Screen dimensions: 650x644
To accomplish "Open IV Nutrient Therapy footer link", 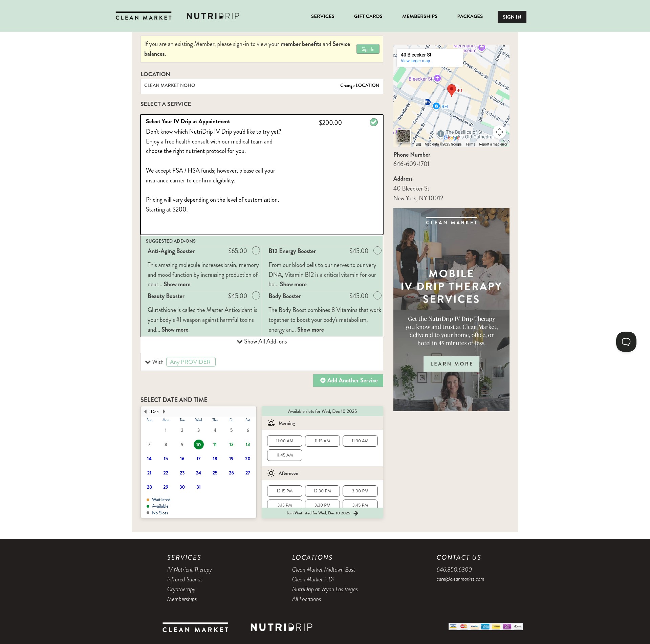I will click(189, 570).
